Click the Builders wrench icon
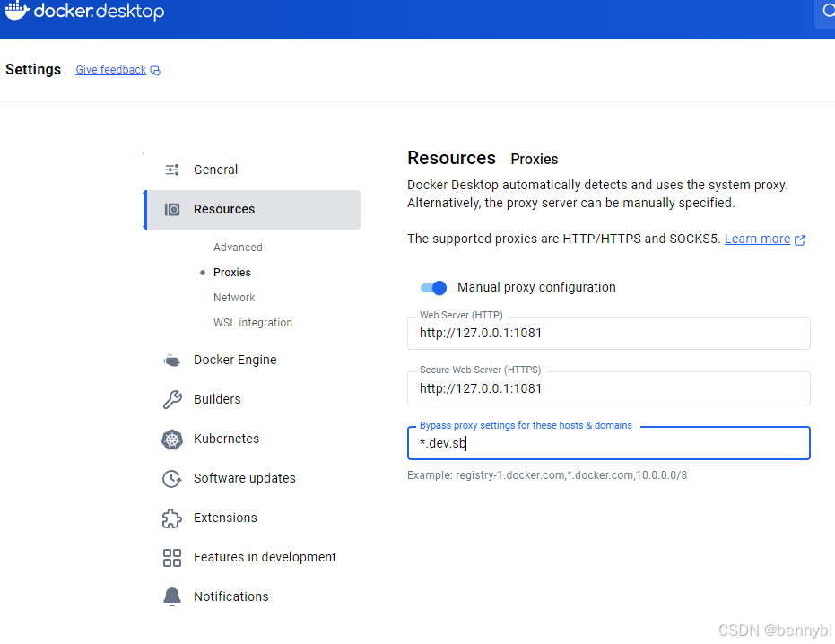 pos(172,399)
